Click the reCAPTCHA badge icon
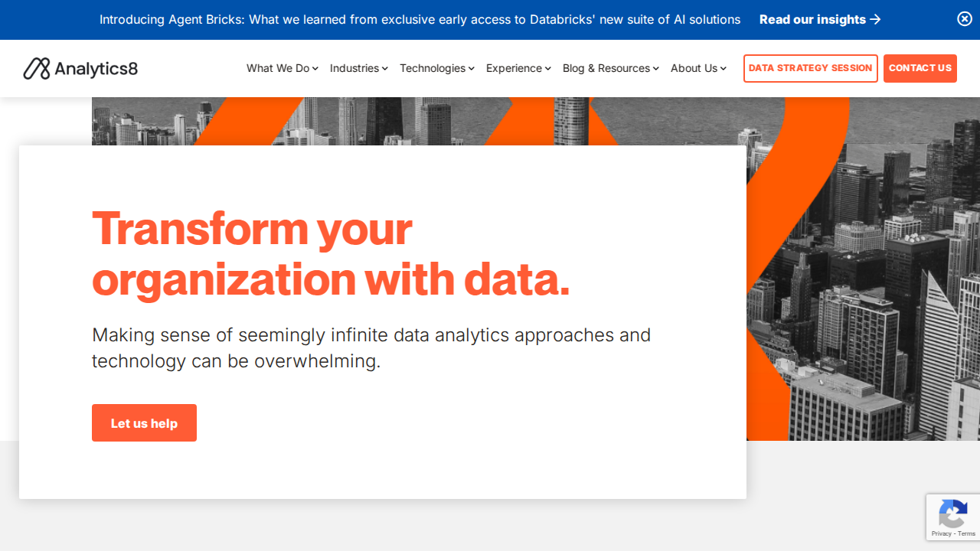 tap(953, 514)
